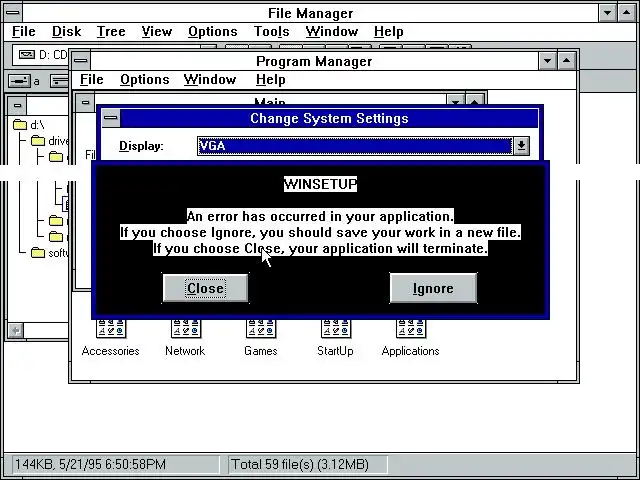Select drive a icon in File Manager

tap(24, 81)
